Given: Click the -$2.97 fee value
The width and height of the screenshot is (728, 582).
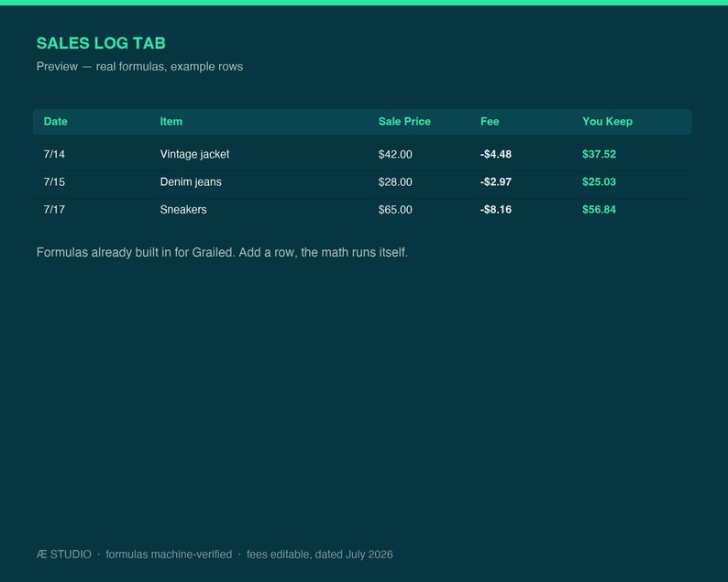Looking at the screenshot, I should click(496, 182).
